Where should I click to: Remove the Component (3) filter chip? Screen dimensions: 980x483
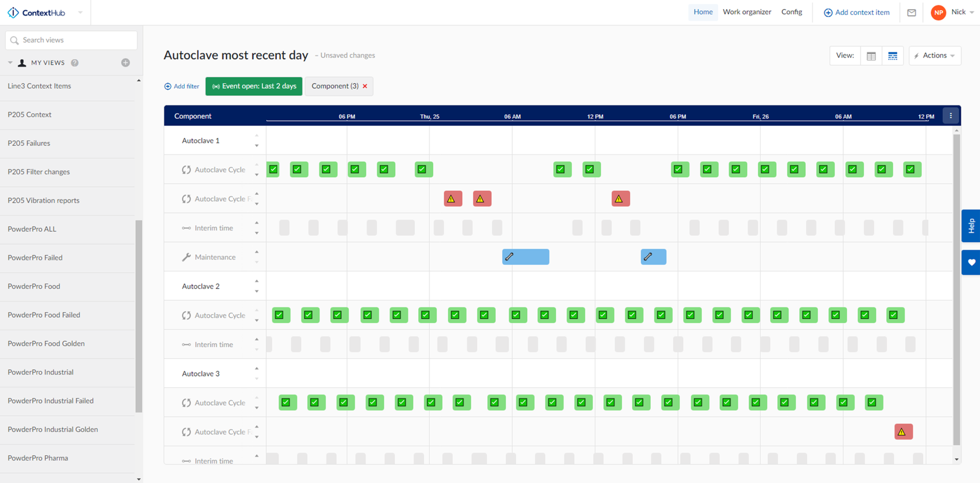coord(365,86)
